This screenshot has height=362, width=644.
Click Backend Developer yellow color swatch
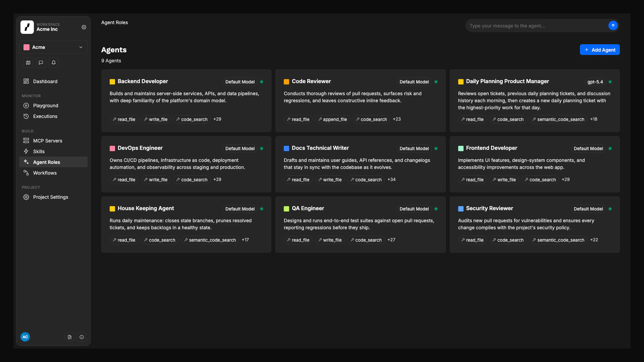[112, 82]
